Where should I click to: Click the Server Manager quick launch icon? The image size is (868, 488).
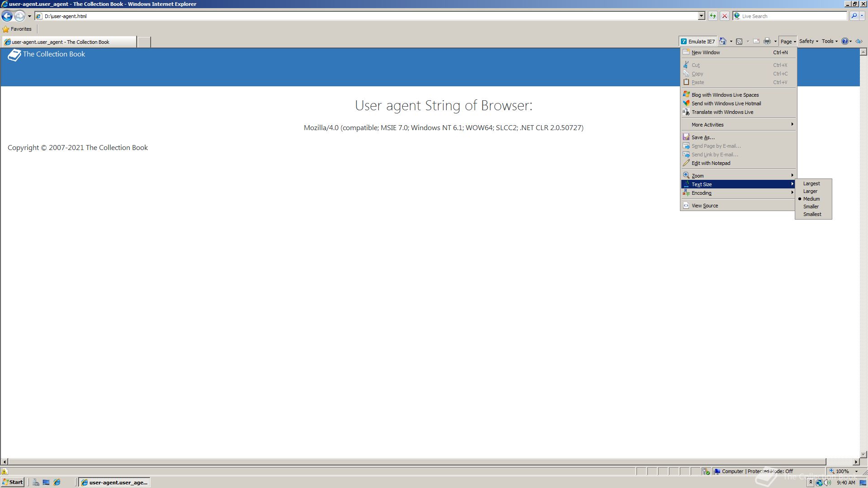[36, 483]
